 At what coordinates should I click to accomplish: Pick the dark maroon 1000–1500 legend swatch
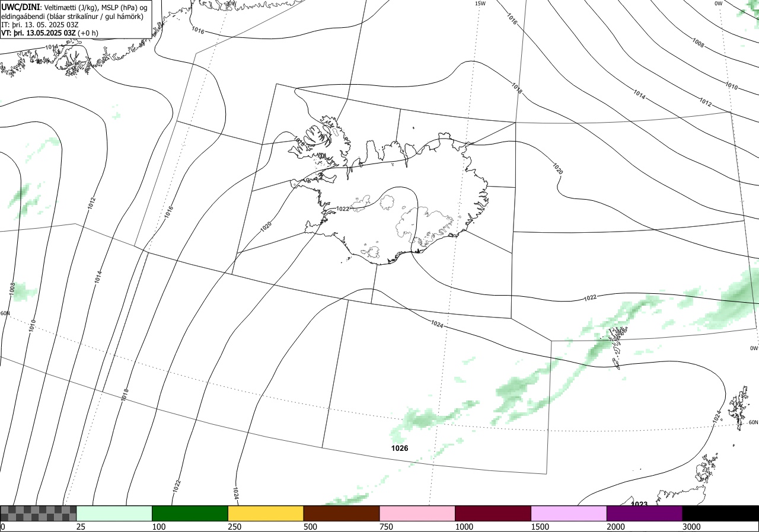pos(493,513)
